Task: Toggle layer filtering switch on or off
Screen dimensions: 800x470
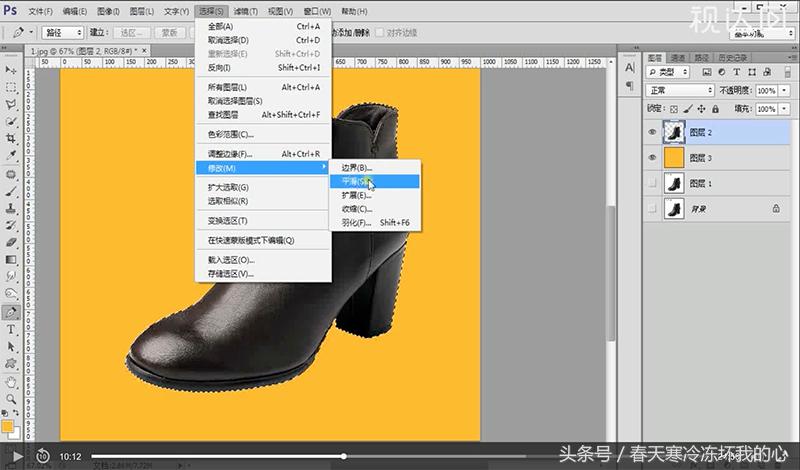Action: [788, 72]
